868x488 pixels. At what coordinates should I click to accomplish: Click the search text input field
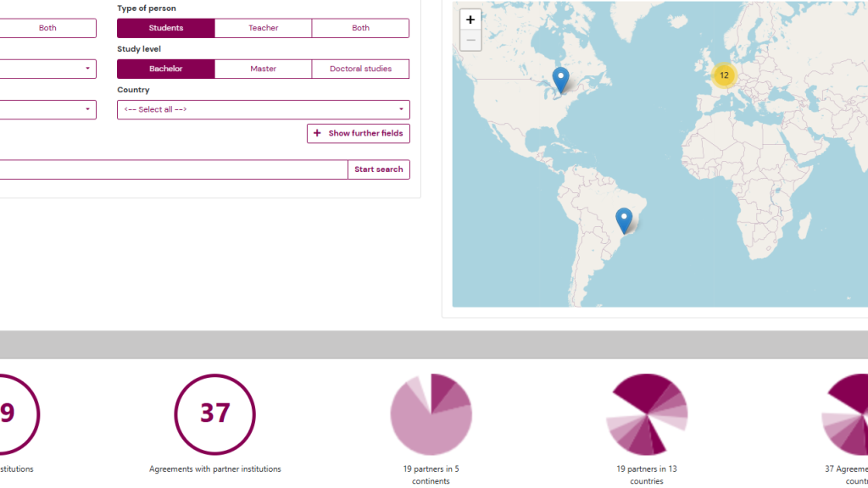(173, 169)
